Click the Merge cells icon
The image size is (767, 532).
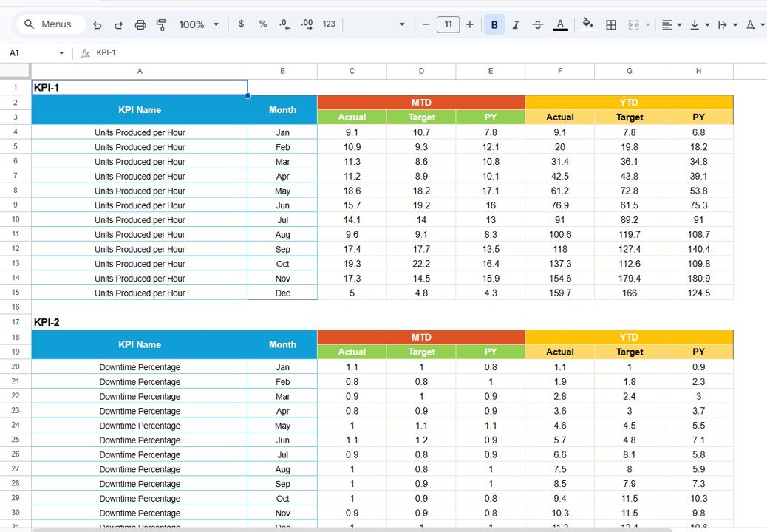pyautogui.click(x=633, y=24)
